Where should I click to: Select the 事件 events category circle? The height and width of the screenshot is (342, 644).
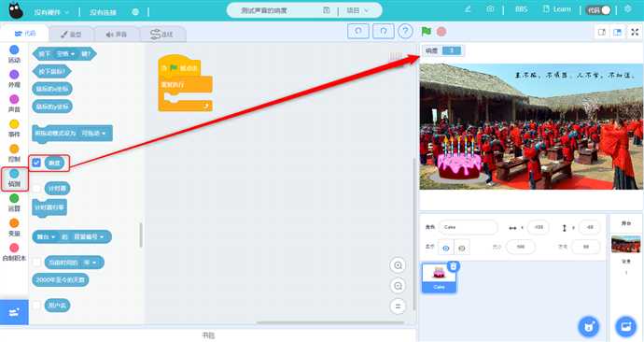coord(14,123)
